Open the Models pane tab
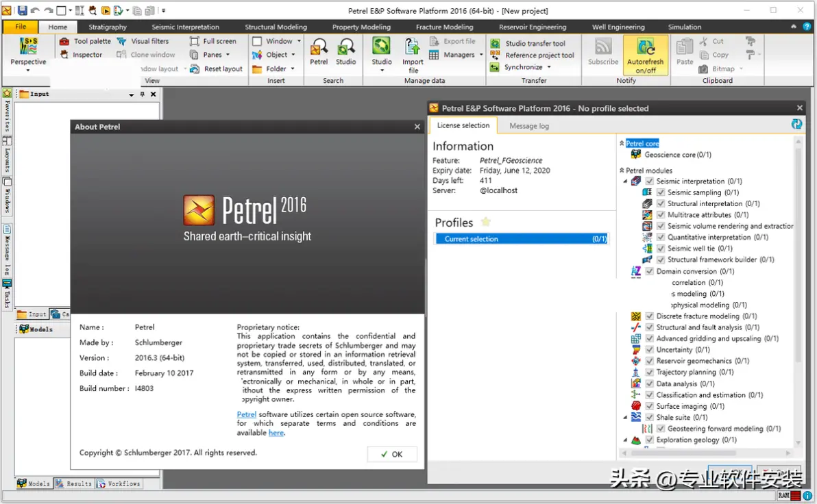The height and width of the screenshot is (504, 817). point(34,483)
